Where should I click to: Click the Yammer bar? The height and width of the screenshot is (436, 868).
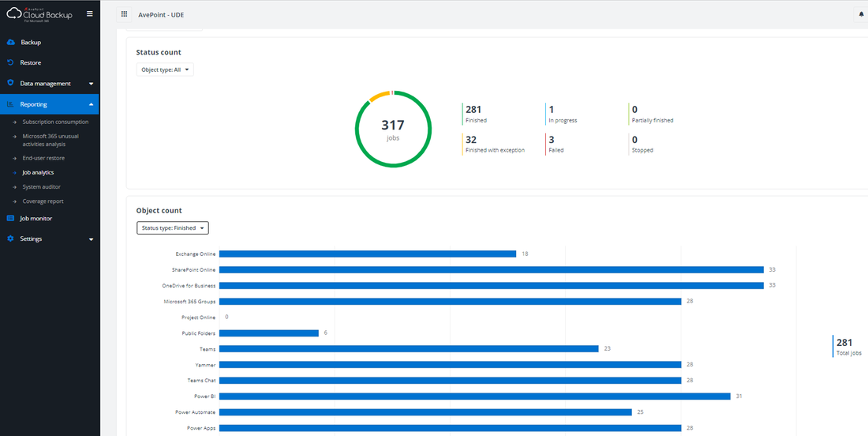(450, 365)
